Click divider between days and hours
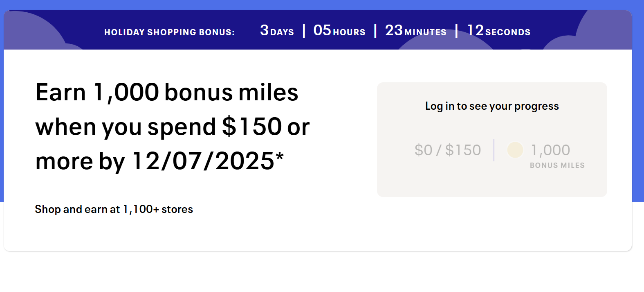Viewport: 644px width, 292px height. 304,31
